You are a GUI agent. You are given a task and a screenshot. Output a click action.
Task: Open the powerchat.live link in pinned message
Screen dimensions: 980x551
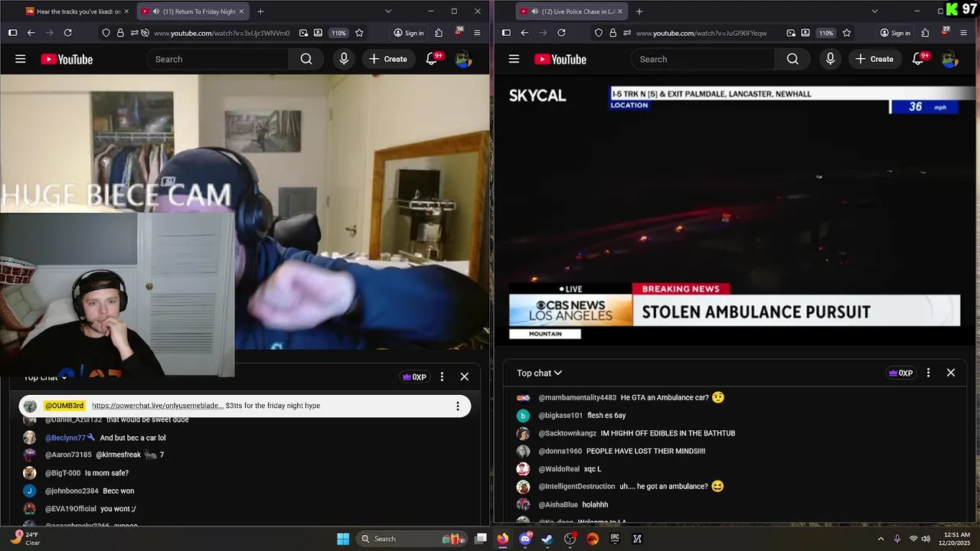click(158, 406)
